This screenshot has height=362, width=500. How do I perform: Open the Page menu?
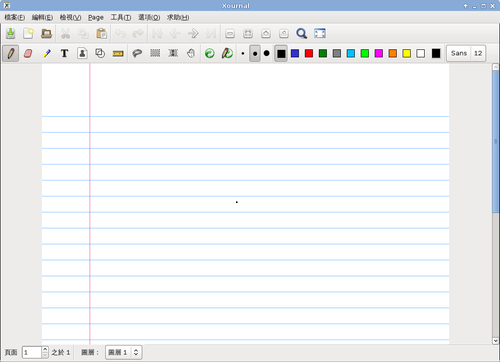pos(96,17)
